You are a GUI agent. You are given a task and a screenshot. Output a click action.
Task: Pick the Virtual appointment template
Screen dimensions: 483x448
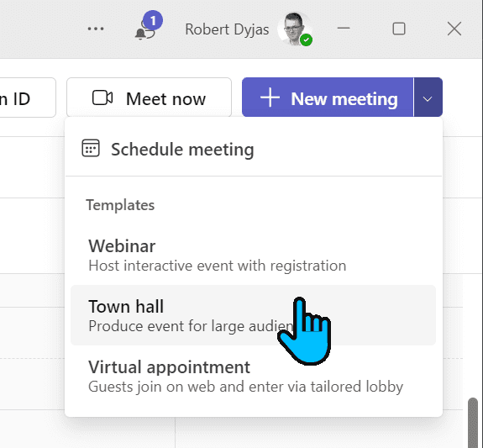(254, 377)
